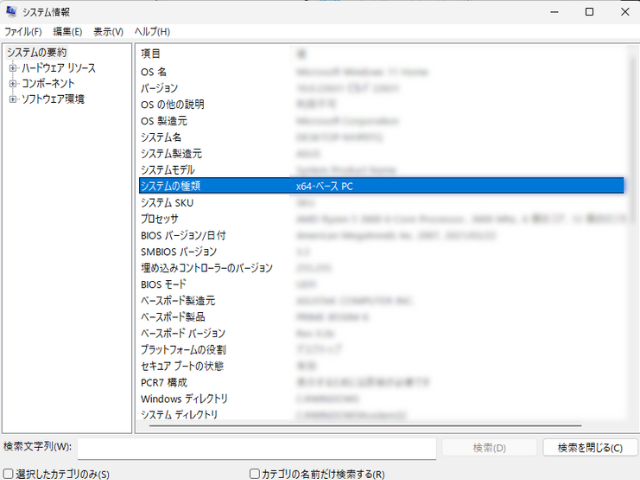Viewport: 640px width, 480px height.
Task: Select the プロセッサ row
Action: (381, 219)
